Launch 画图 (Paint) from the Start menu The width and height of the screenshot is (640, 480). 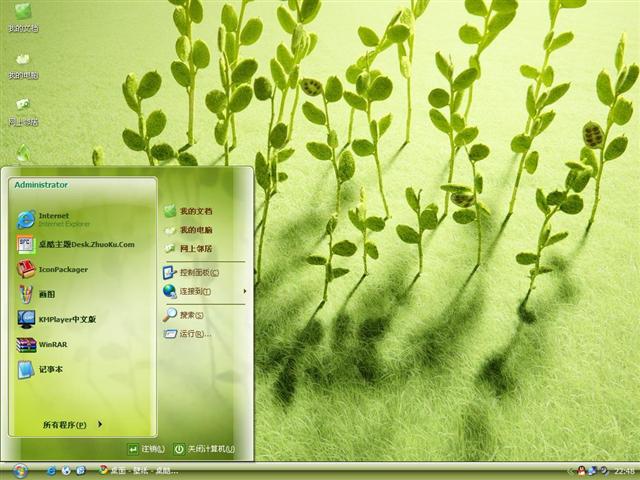click(x=36, y=294)
